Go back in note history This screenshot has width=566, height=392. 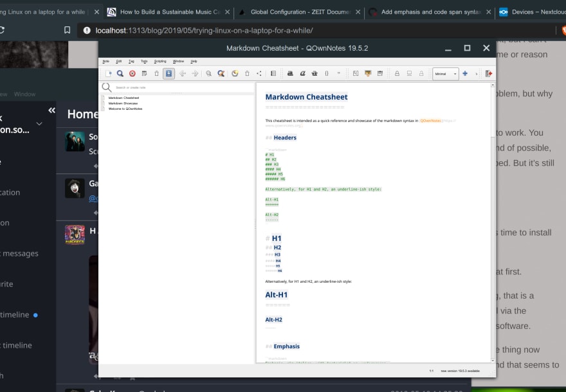pos(183,73)
